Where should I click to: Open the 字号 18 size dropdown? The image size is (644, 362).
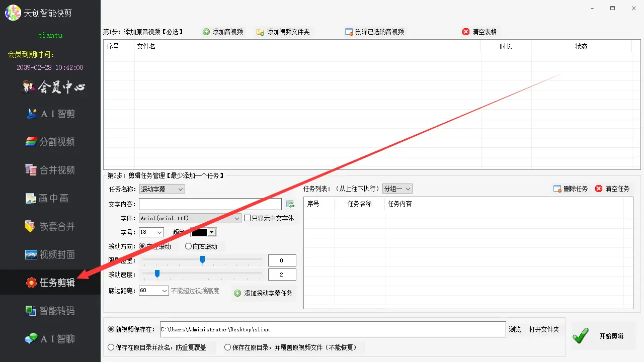pyautogui.click(x=151, y=232)
